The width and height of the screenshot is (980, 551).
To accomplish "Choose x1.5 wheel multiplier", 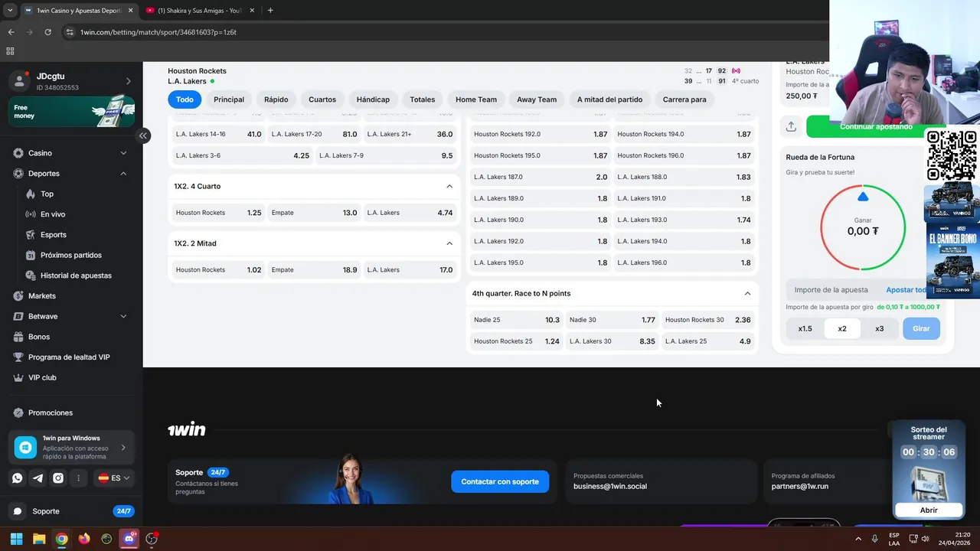I will point(805,328).
